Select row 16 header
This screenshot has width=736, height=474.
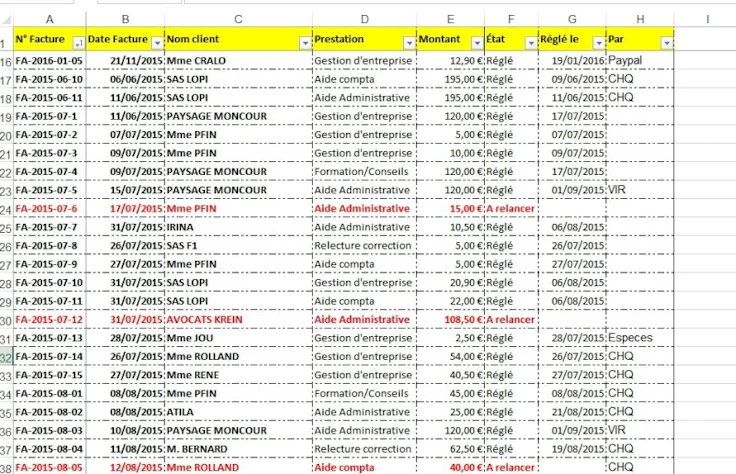tap(6, 61)
